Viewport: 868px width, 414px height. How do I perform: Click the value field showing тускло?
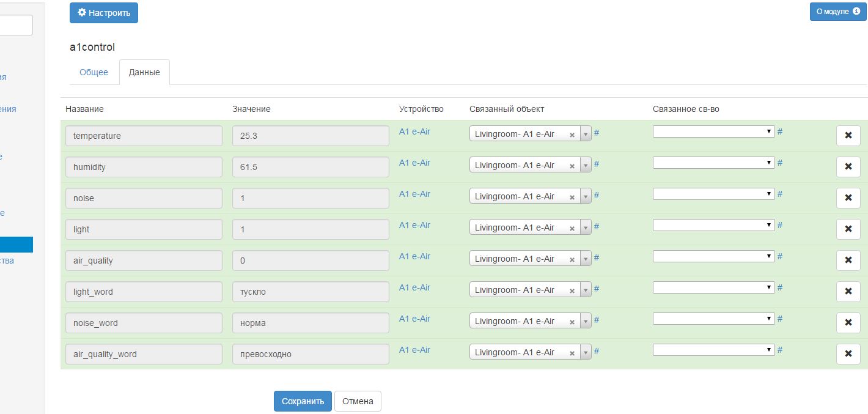[311, 292]
